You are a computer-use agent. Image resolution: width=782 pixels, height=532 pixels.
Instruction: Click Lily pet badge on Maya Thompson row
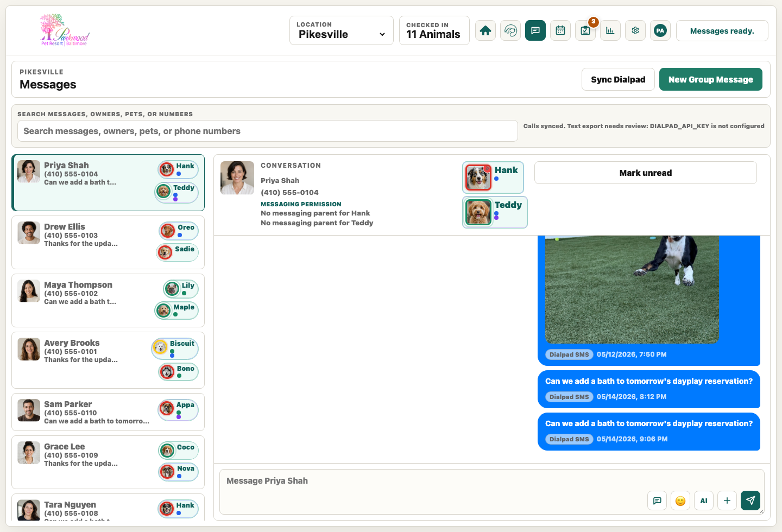(x=181, y=289)
